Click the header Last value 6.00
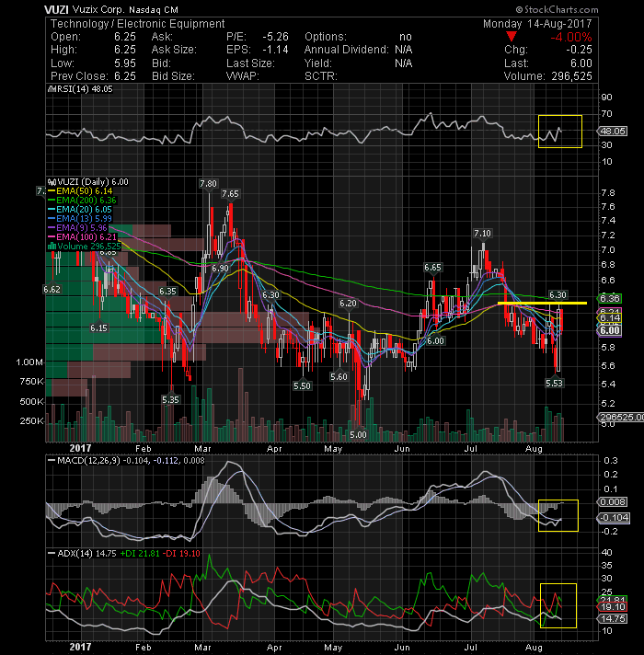The width and height of the screenshot is (644, 655). (x=581, y=63)
